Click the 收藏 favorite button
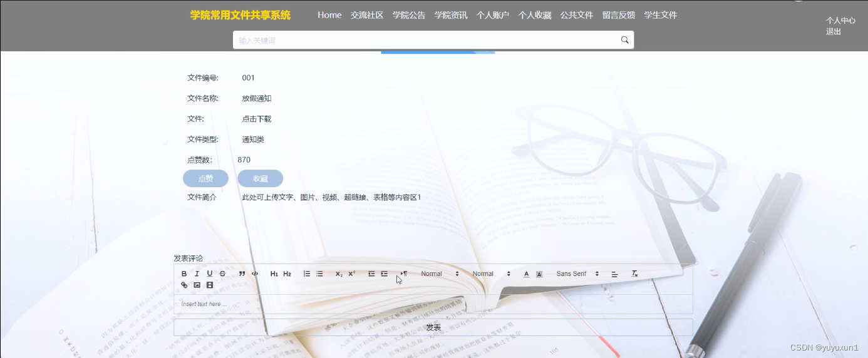The height and width of the screenshot is (358, 868). click(x=261, y=178)
